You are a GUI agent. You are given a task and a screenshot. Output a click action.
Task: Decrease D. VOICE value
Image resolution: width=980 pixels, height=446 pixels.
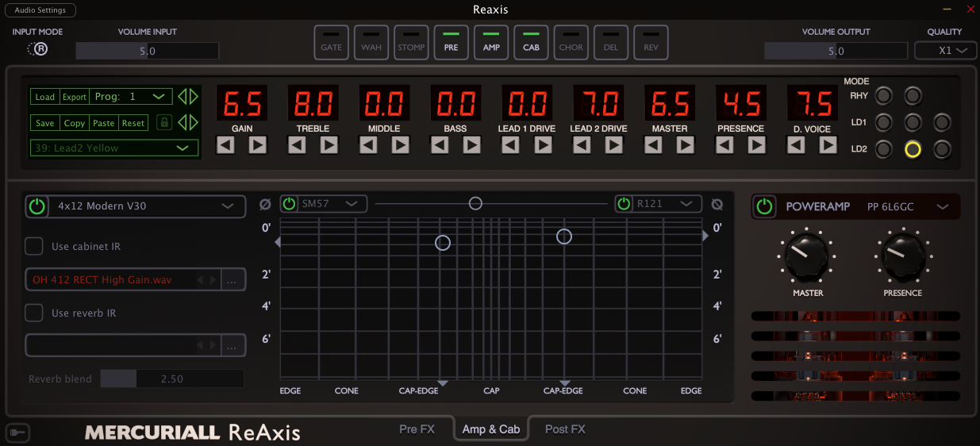[x=796, y=145]
